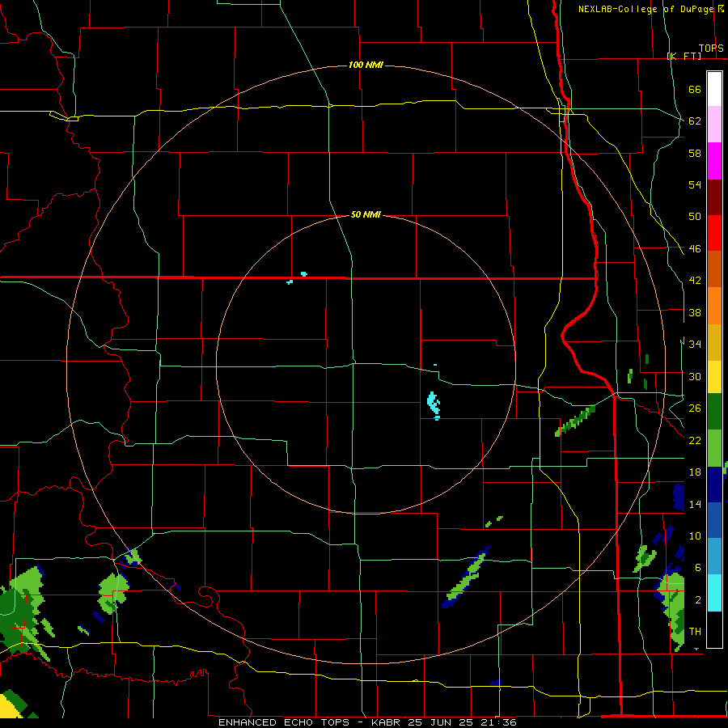Viewport: 728px width, 728px height.
Task: Pick the gold mustard legend swatch
Action: click(714, 342)
